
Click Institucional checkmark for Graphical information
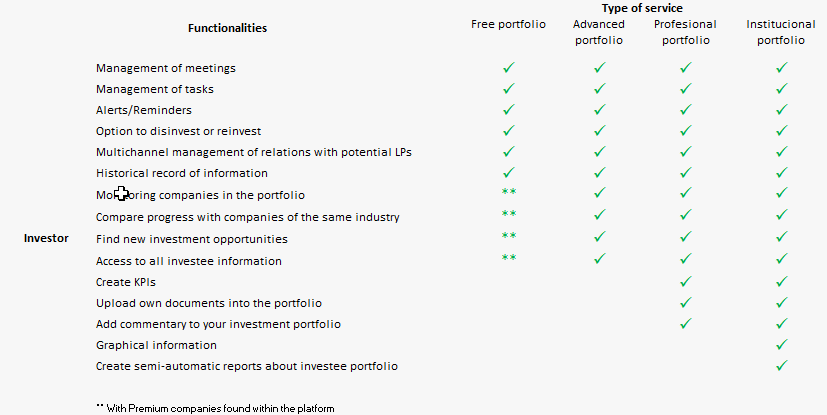point(781,345)
